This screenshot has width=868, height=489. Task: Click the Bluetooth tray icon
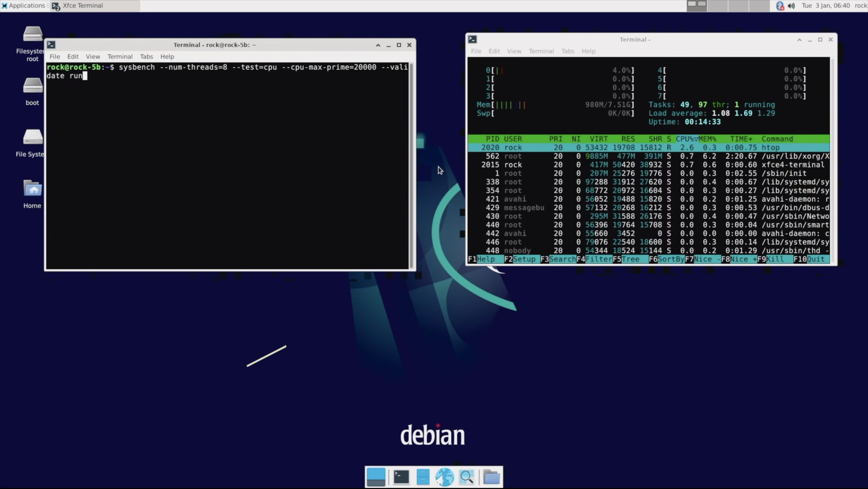tap(780, 6)
